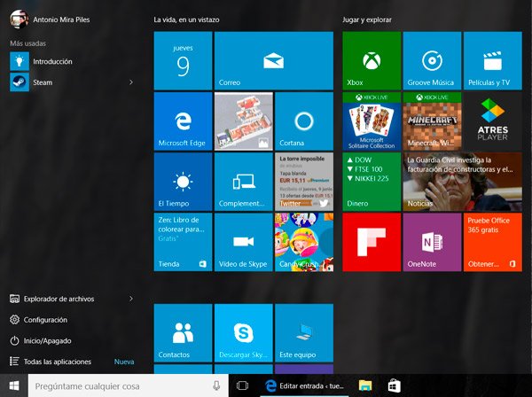Click the Más usadas label
The height and width of the screenshot is (397, 532).
[27, 43]
